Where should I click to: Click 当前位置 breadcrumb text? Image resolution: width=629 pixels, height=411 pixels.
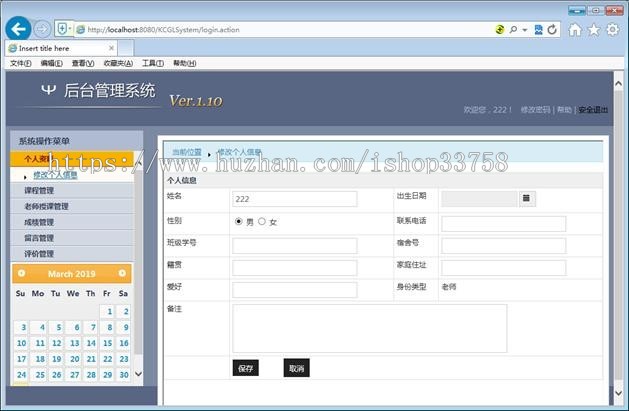click(x=187, y=152)
